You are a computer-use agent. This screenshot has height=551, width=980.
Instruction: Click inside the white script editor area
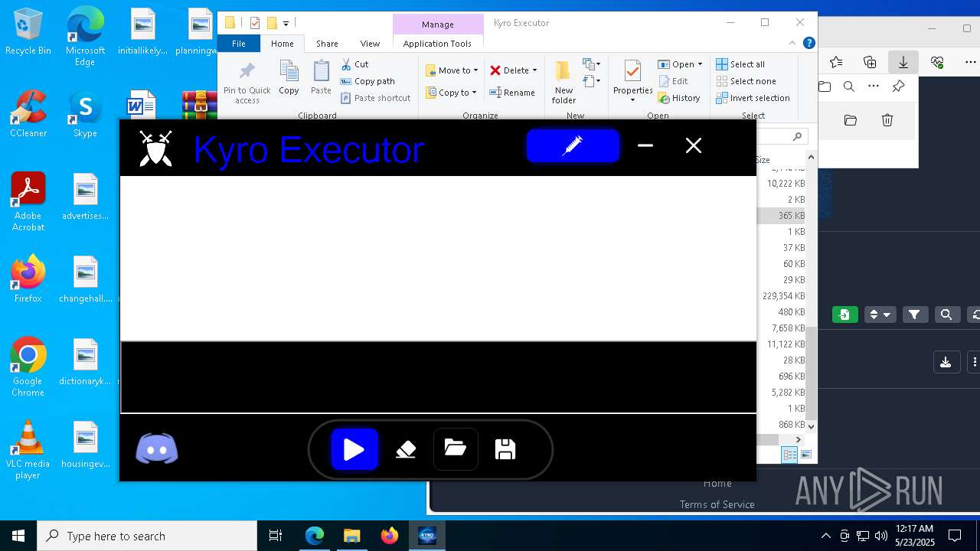click(x=438, y=258)
